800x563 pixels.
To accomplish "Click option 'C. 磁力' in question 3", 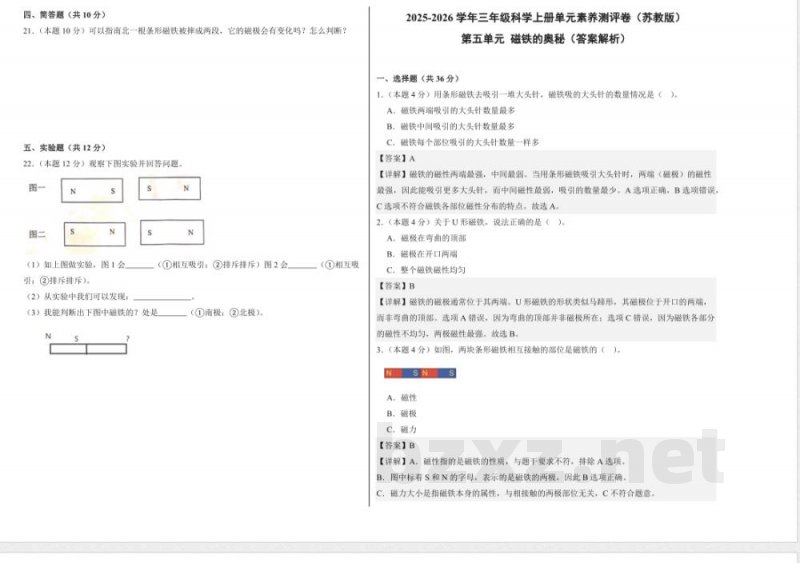I will click(402, 429).
